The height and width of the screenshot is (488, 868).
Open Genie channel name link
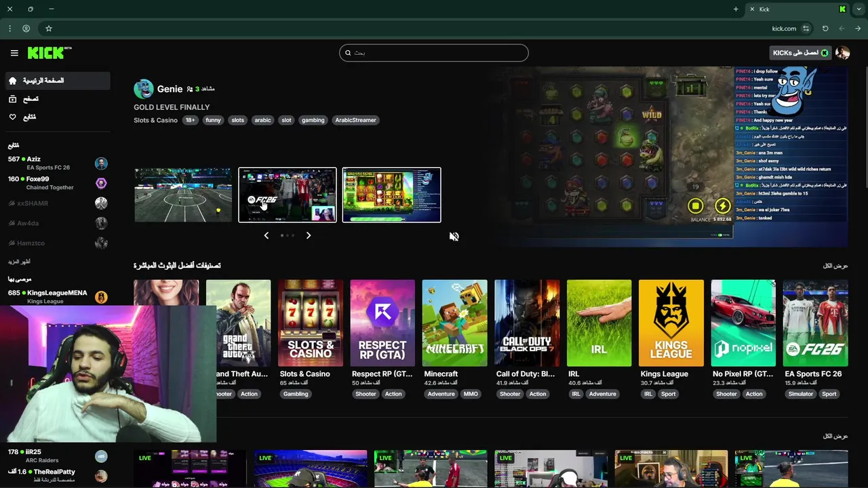[x=170, y=89]
